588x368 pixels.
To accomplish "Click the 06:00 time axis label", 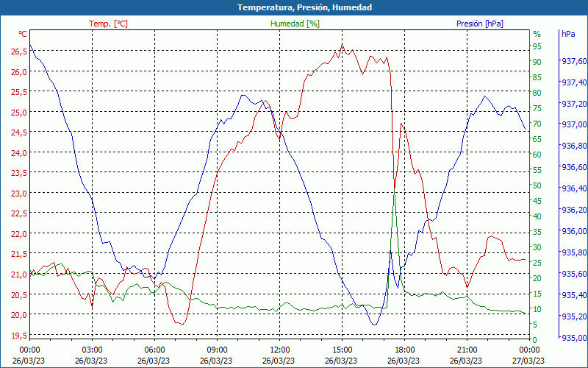I will [x=154, y=350].
